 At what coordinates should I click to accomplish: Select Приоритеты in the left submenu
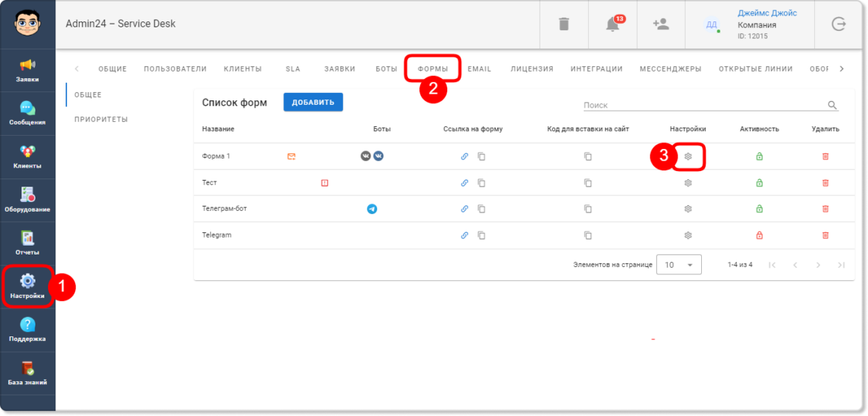coord(101,119)
